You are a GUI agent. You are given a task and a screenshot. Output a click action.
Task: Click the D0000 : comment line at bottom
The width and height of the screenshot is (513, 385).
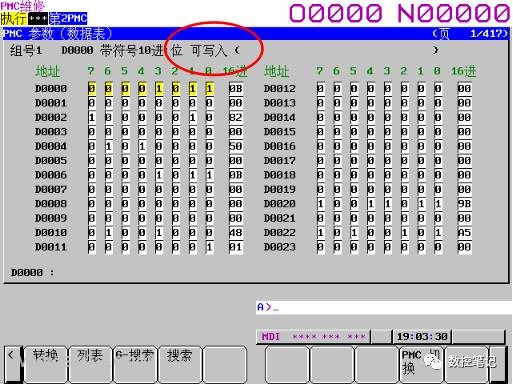coord(33,273)
